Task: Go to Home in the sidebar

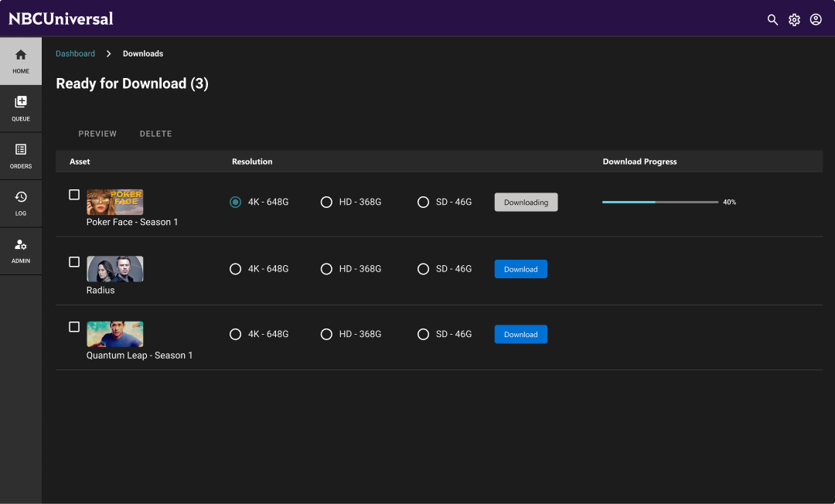Action: coord(21,61)
